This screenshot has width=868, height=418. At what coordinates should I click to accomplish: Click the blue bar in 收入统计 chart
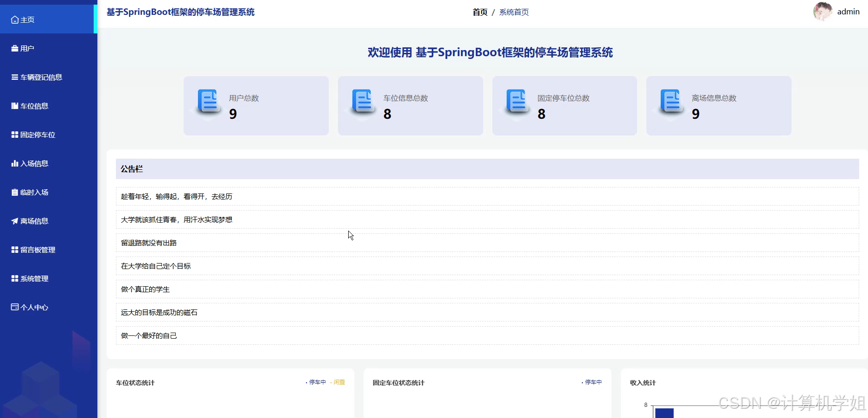[x=664, y=413]
